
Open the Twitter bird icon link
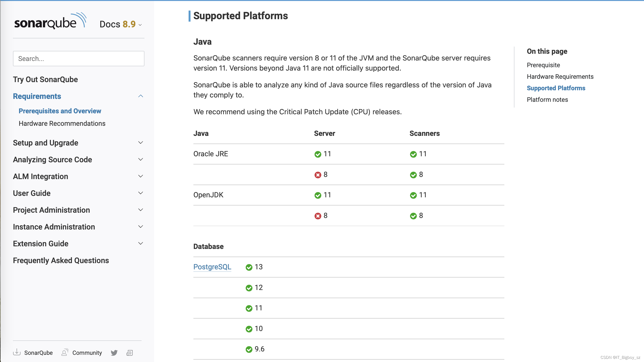click(114, 353)
